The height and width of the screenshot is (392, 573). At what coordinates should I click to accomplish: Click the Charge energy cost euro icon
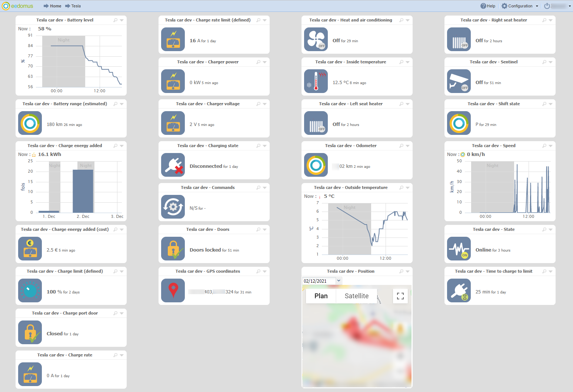(30, 249)
